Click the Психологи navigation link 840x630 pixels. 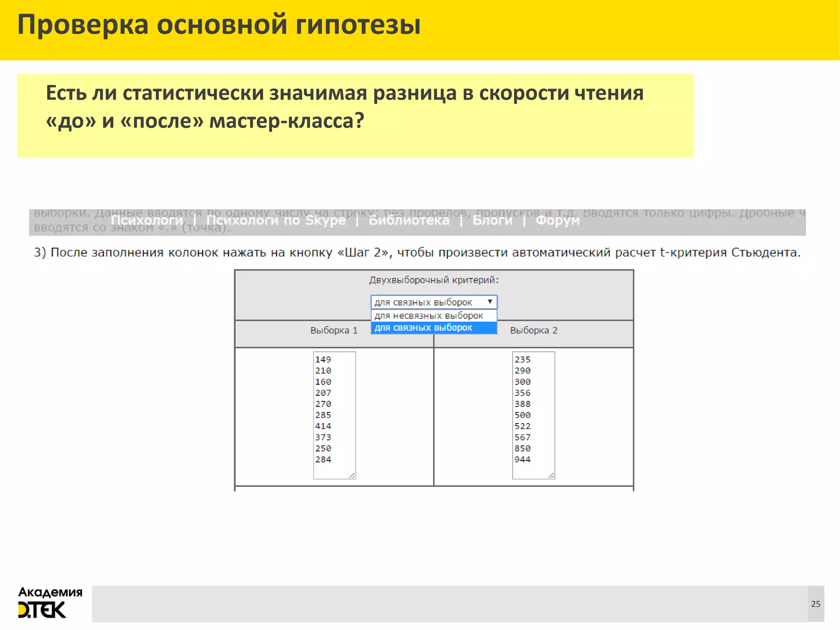point(147,220)
